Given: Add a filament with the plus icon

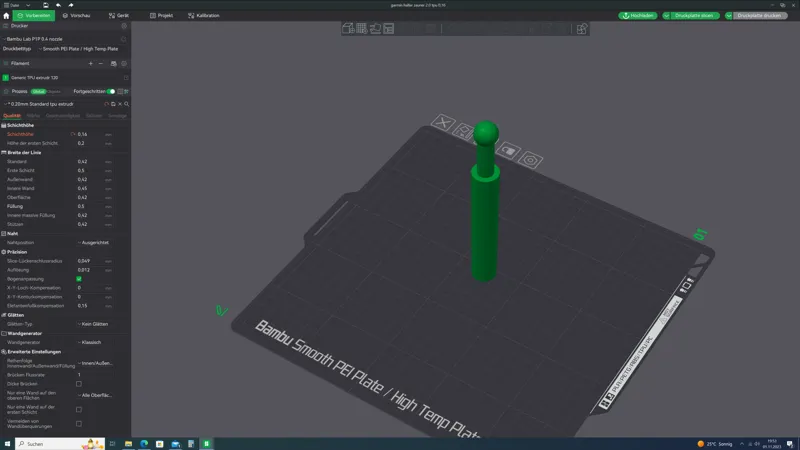Looking at the screenshot, I should 91,64.
